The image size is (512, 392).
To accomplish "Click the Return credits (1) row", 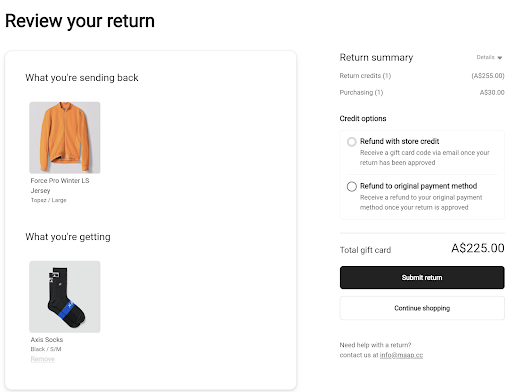I will [422, 76].
